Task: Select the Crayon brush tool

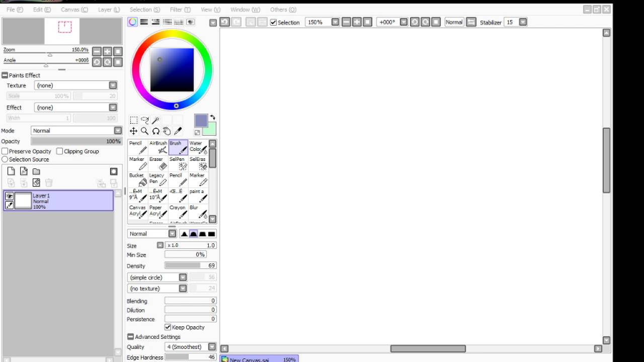Action: tap(178, 212)
